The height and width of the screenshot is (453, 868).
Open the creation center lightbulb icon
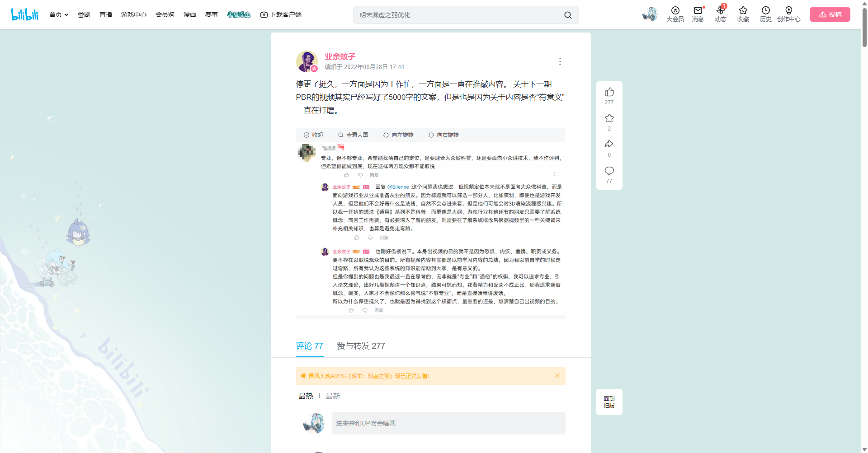(788, 11)
